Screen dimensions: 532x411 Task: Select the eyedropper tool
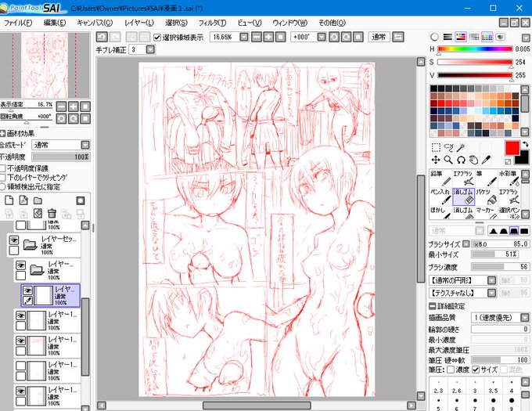486,160
